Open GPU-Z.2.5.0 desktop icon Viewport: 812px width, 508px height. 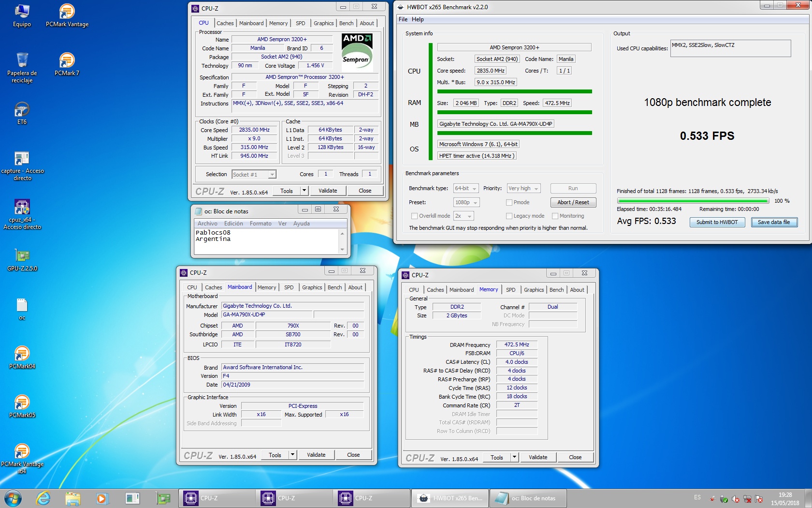point(22,260)
